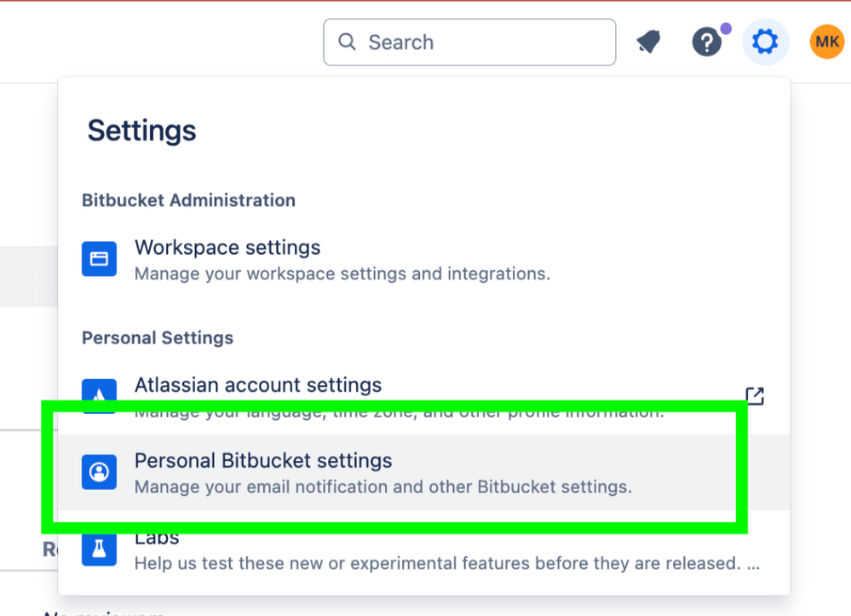Click the Bitbucket Administration section label
The height and width of the screenshot is (616, 851).
click(x=188, y=200)
